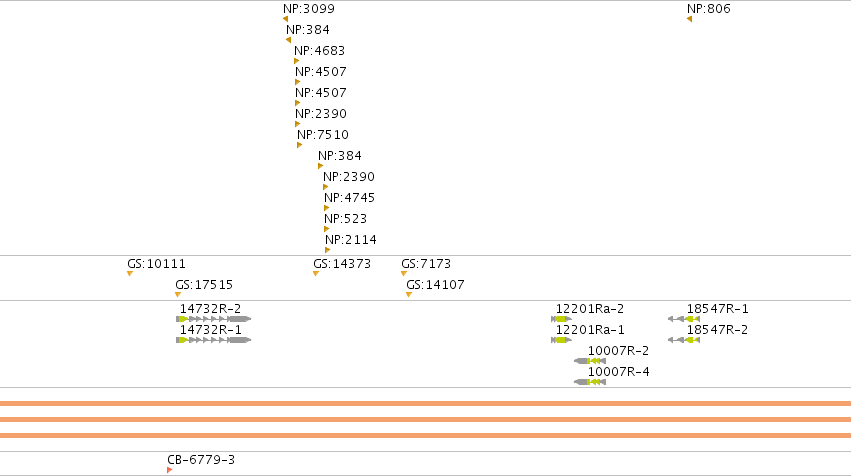Select the GS:14373 triangle marker
The width and height of the screenshot is (851, 476).
(x=316, y=274)
